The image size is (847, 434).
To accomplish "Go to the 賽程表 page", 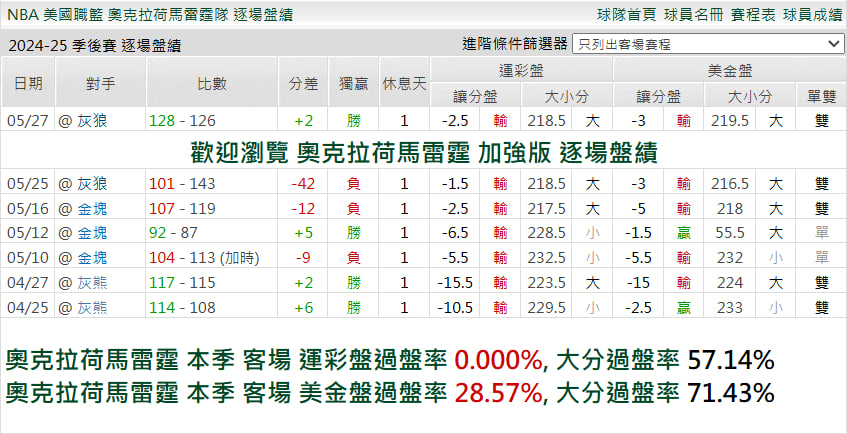I will point(753,15).
